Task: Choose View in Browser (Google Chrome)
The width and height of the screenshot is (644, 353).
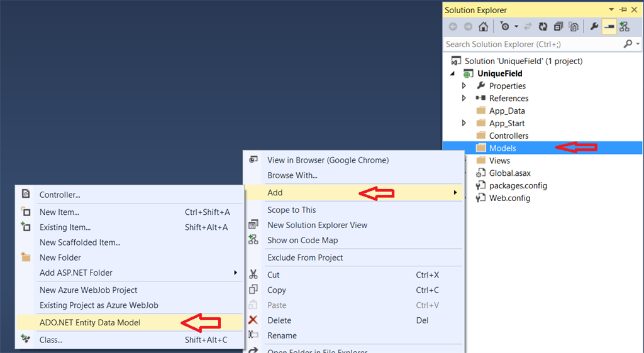Action: point(328,160)
